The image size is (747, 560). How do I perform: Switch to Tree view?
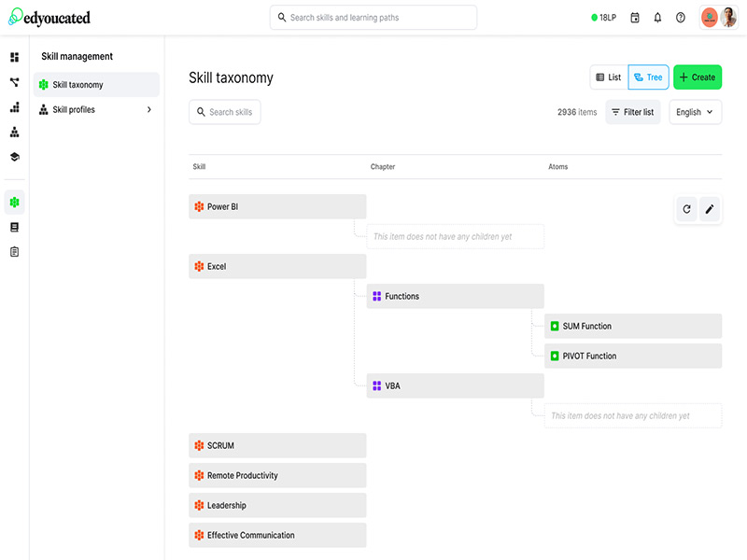pyautogui.click(x=648, y=77)
